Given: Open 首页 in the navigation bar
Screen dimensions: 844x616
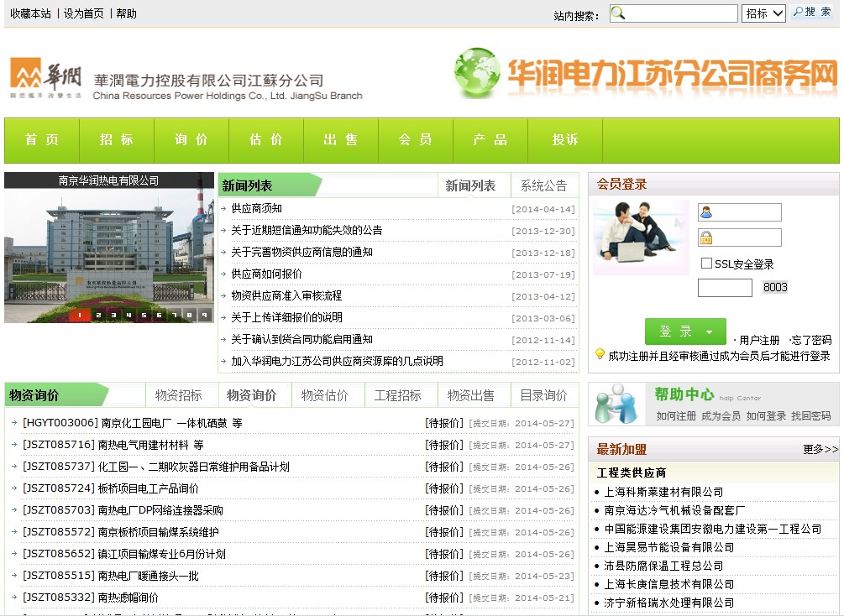Looking at the screenshot, I should coord(42,140).
